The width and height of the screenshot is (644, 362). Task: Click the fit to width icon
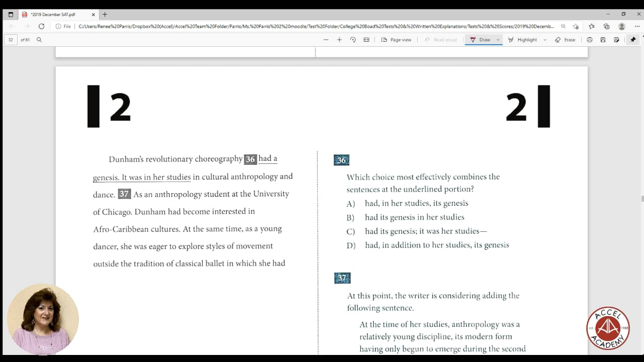[366, 40]
